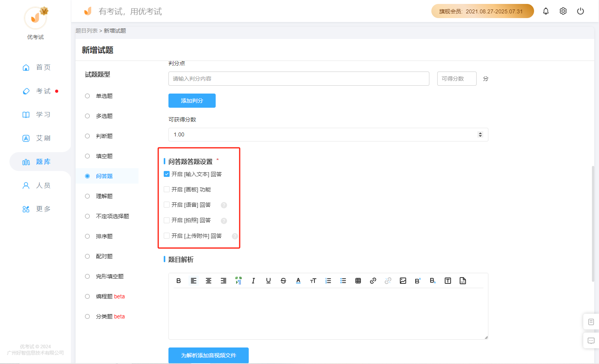Image resolution: width=599 pixels, height=364 pixels.
Task: Toggle underline formatting
Action: point(268,281)
